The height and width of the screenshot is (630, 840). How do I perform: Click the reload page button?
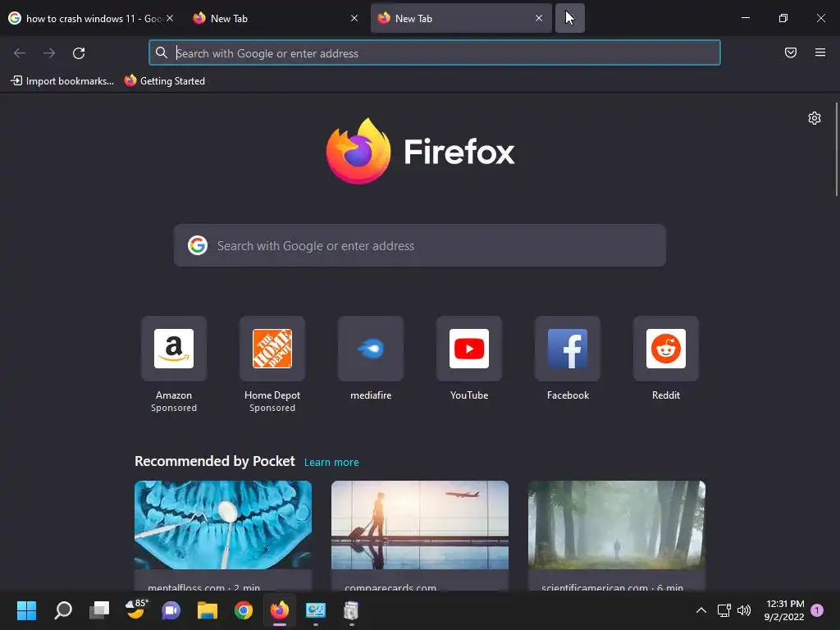79,53
